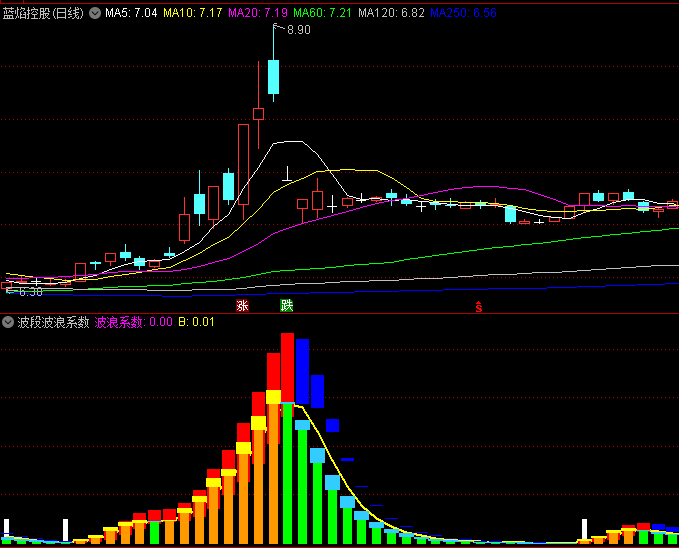
Task: Click the green 跌 marker icon
Action: (287, 305)
